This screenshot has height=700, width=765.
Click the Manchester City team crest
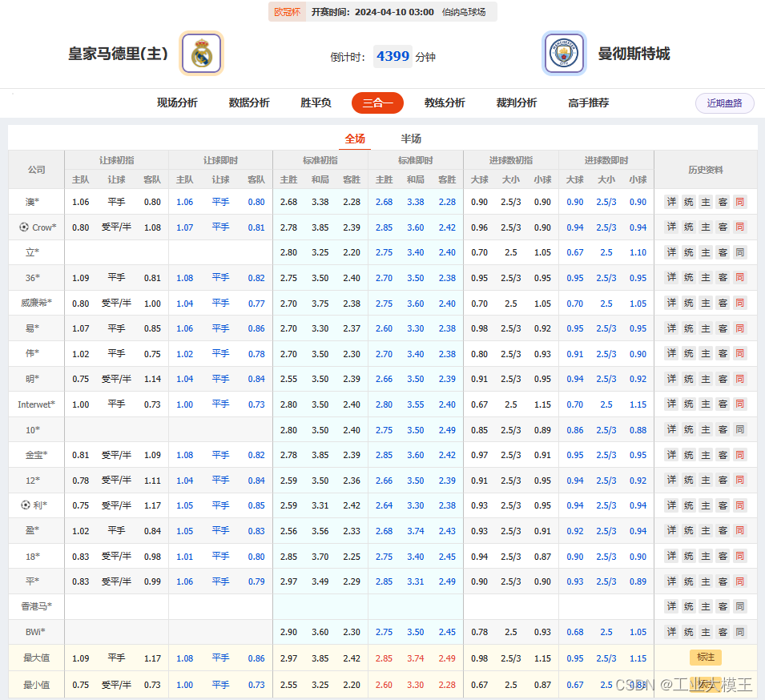[564, 53]
